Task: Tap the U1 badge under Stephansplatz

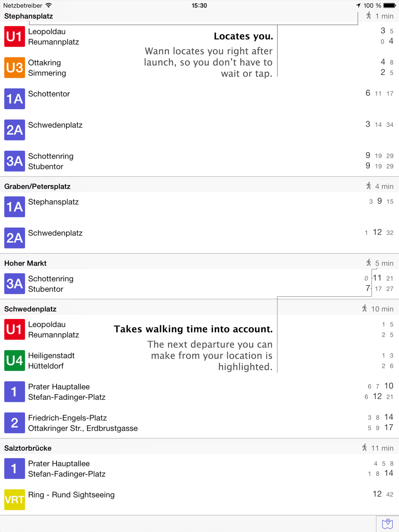Action: click(14, 37)
